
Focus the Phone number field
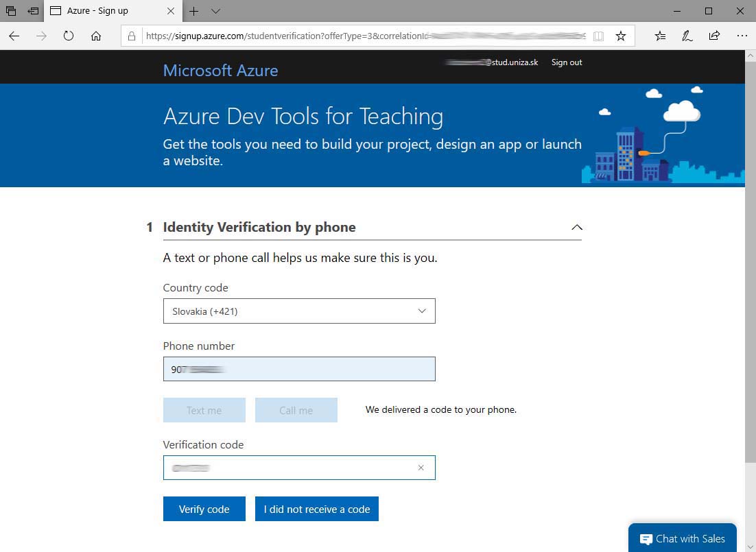(299, 369)
